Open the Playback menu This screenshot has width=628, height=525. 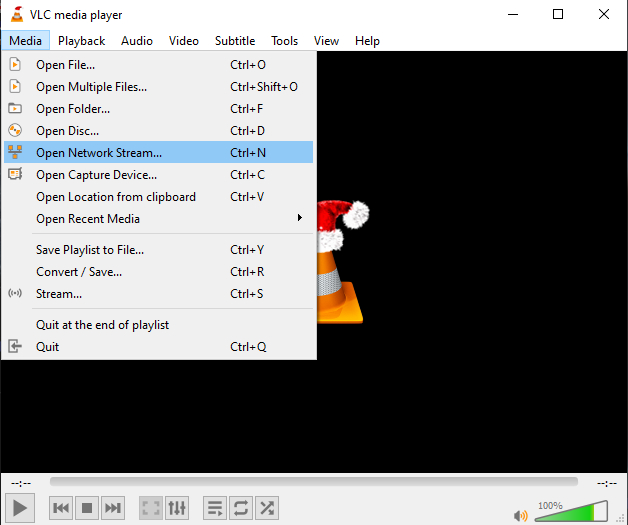coord(81,41)
